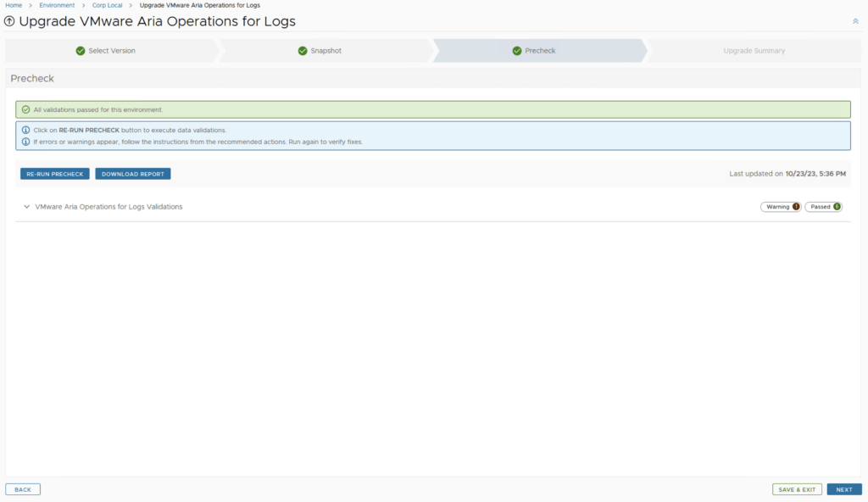Click the 'Precheck' section heading
The image size is (868, 502).
[32, 79]
